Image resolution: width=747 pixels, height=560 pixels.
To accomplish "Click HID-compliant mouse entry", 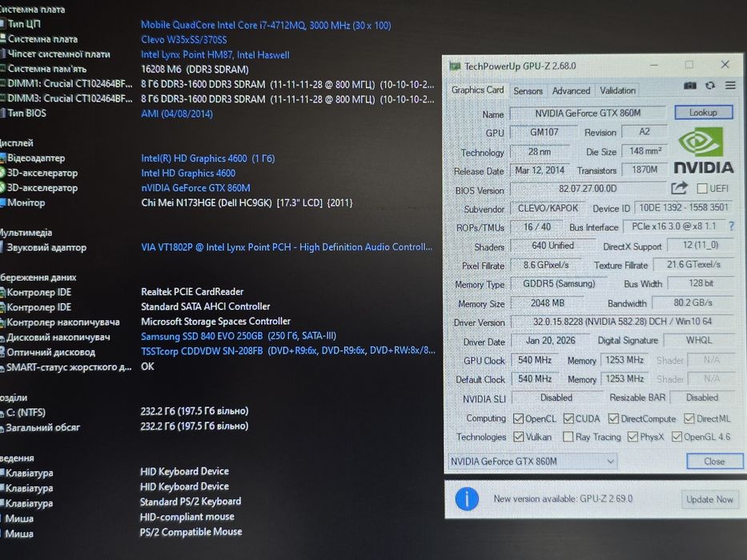I will 187,517.
